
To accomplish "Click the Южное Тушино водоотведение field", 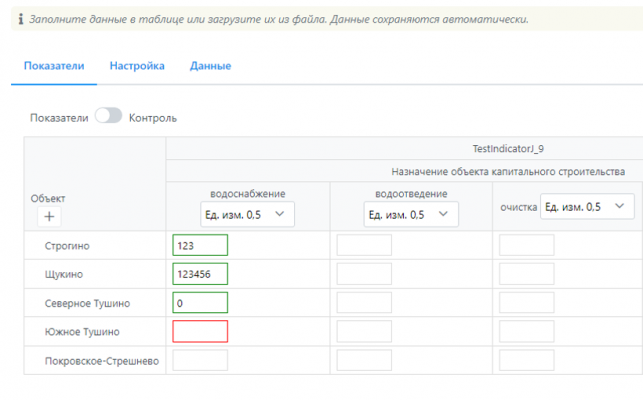I will tap(364, 331).
